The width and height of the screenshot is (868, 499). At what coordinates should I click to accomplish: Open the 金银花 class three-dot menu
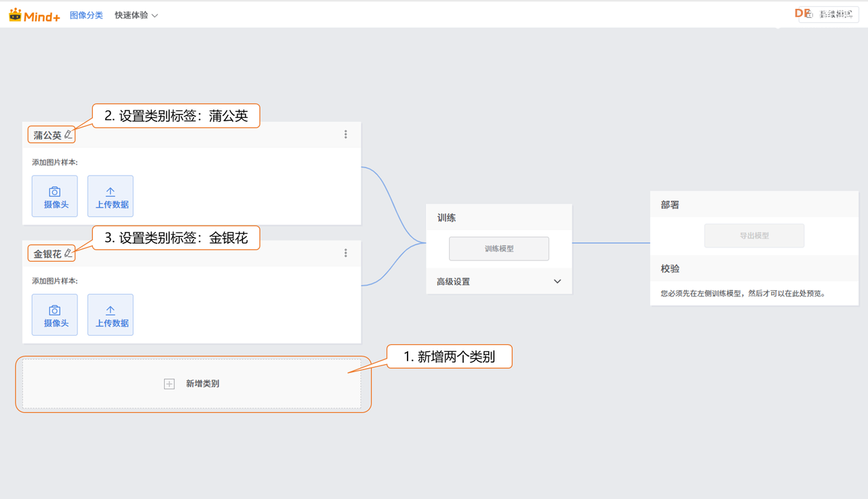point(346,253)
